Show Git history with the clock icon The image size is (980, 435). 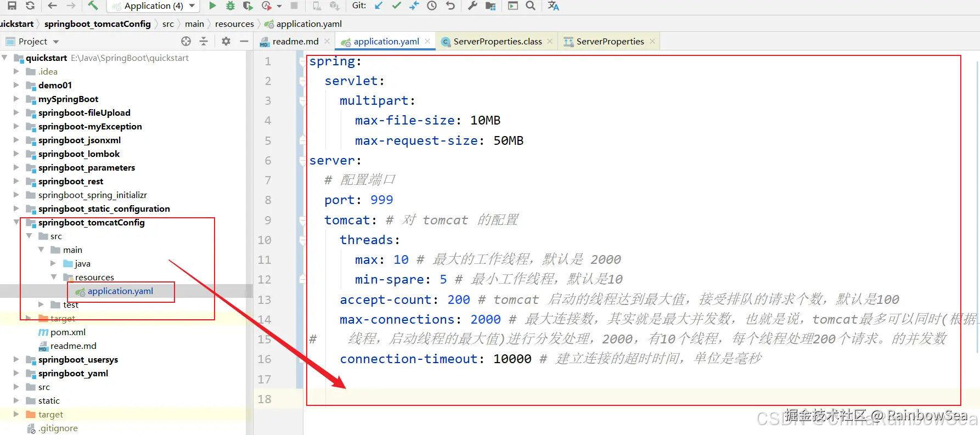point(432,5)
